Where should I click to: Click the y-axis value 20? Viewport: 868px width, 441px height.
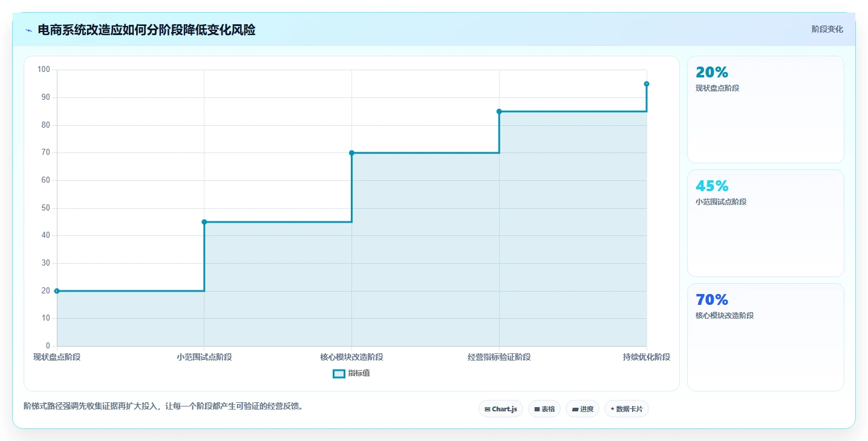(x=45, y=291)
